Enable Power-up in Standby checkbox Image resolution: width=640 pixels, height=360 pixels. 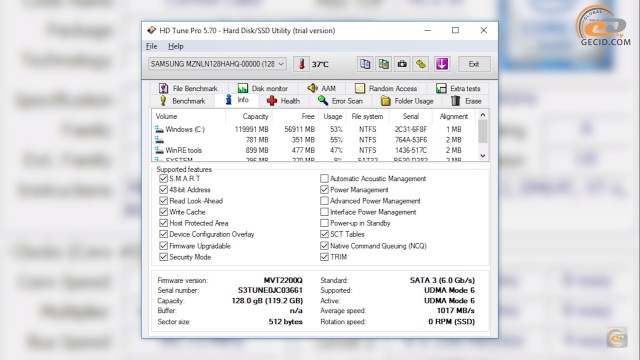[324, 223]
